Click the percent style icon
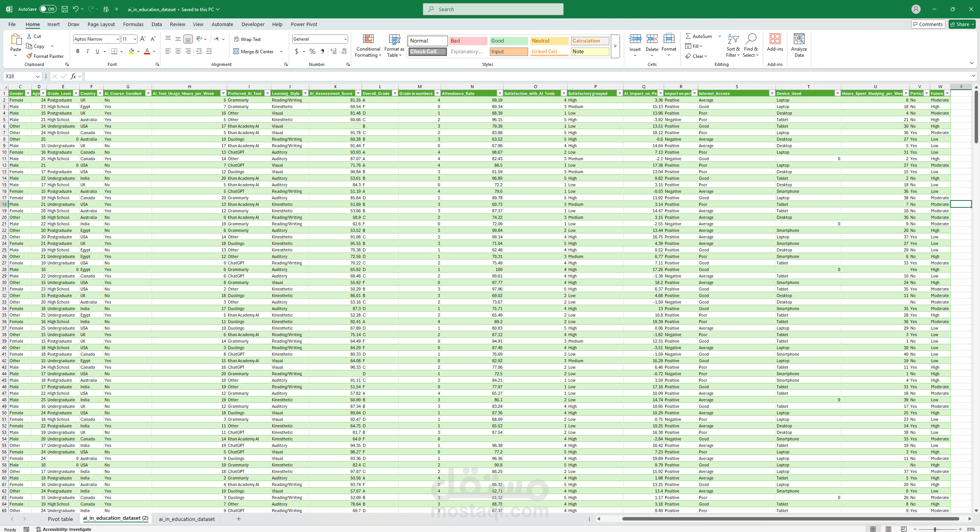Viewport: 980px width, 532px height. pyautogui.click(x=312, y=51)
